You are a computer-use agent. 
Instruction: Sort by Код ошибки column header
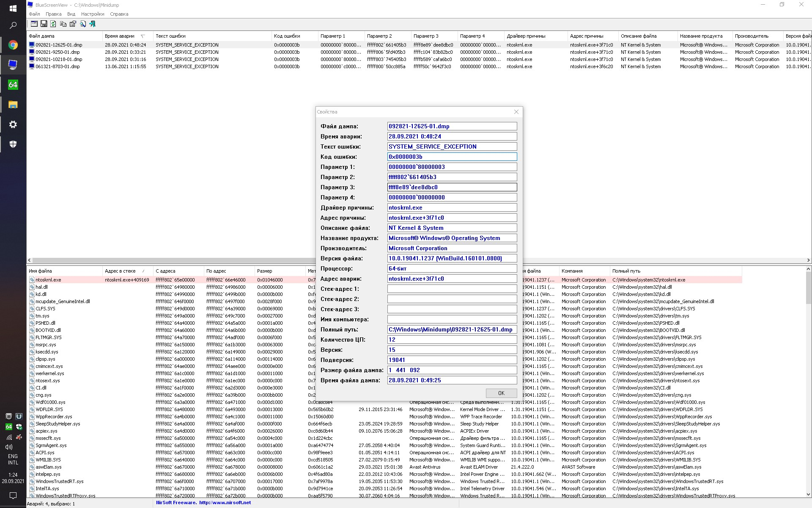click(295, 36)
